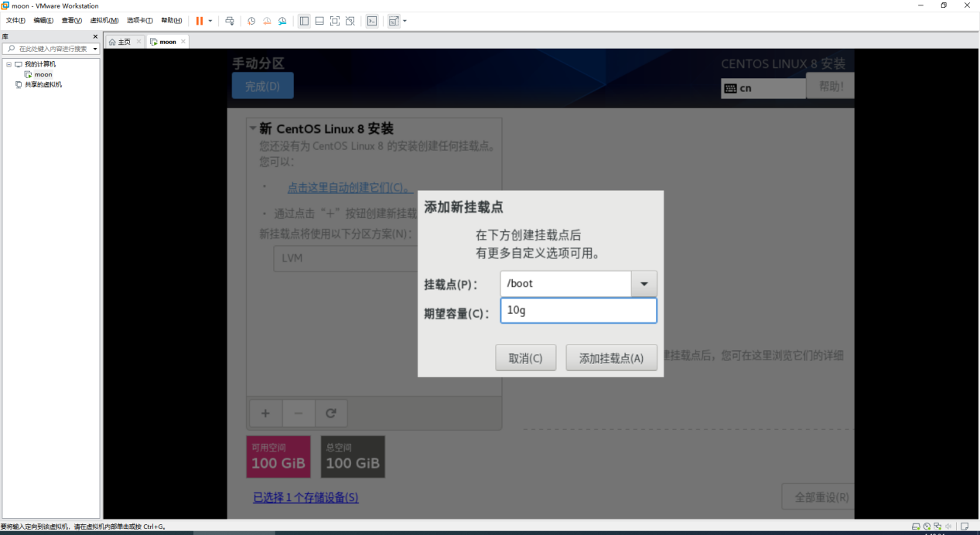Click the VMware Workstation title bar icon
980x535 pixels.
pyautogui.click(x=5, y=5)
